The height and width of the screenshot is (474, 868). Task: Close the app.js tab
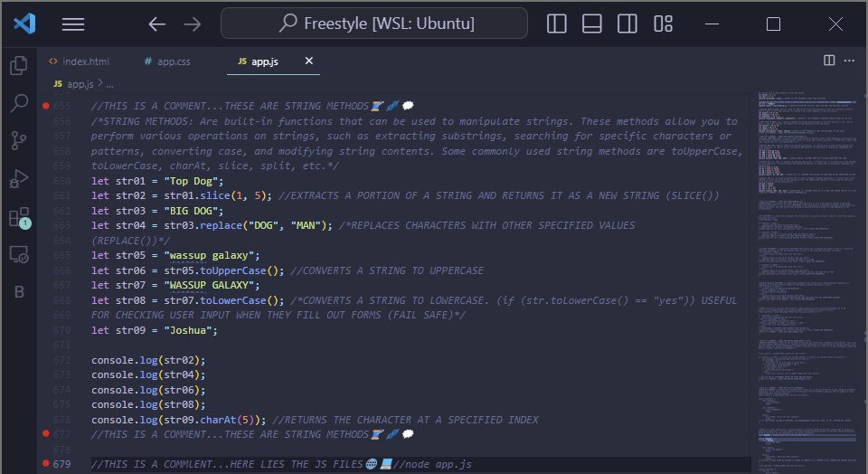point(309,61)
